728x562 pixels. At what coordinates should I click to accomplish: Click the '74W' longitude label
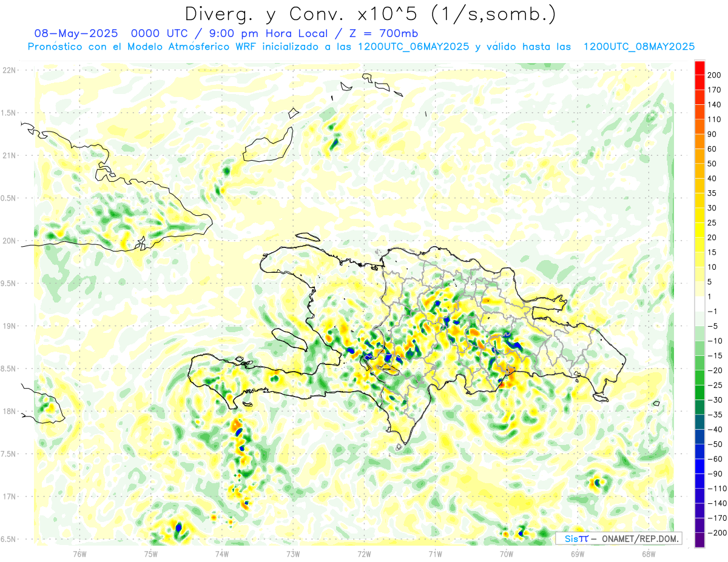click(x=222, y=554)
